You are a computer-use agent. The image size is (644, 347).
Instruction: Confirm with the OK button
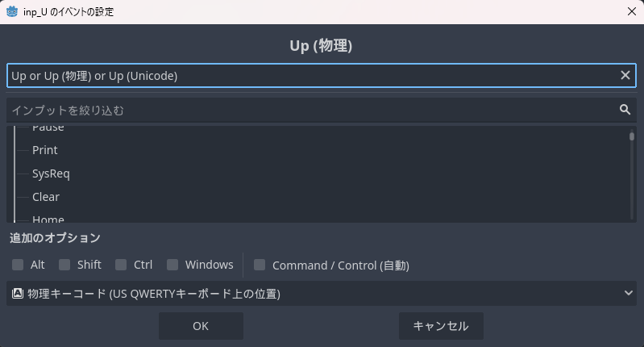click(x=201, y=326)
